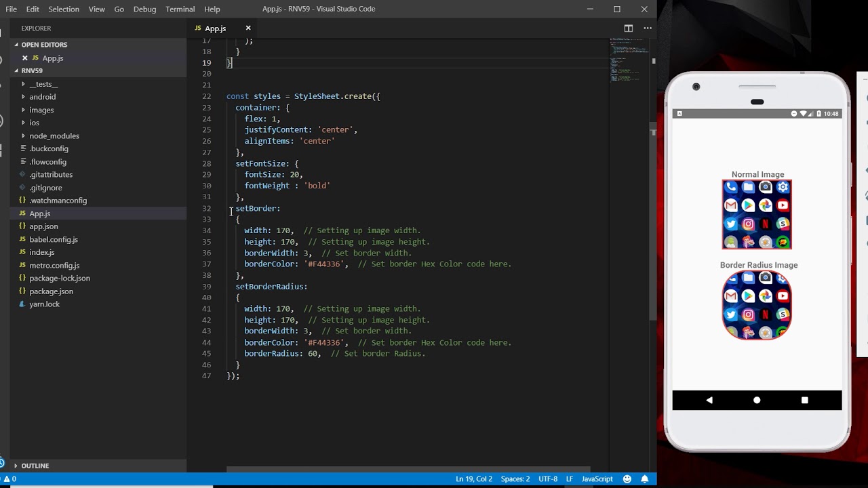Close the App.js editor tab
The width and height of the screenshot is (868, 488).
248,28
